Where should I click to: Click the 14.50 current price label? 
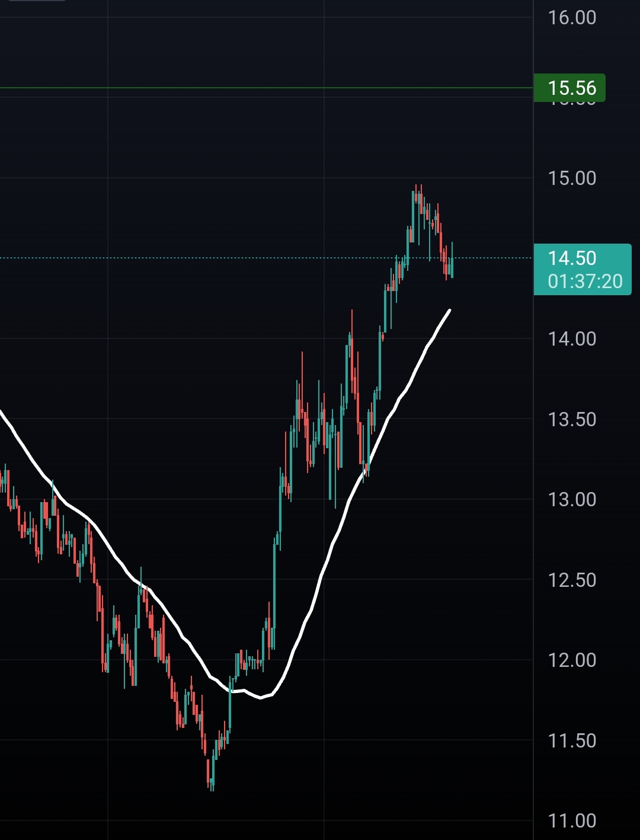tap(572, 258)
